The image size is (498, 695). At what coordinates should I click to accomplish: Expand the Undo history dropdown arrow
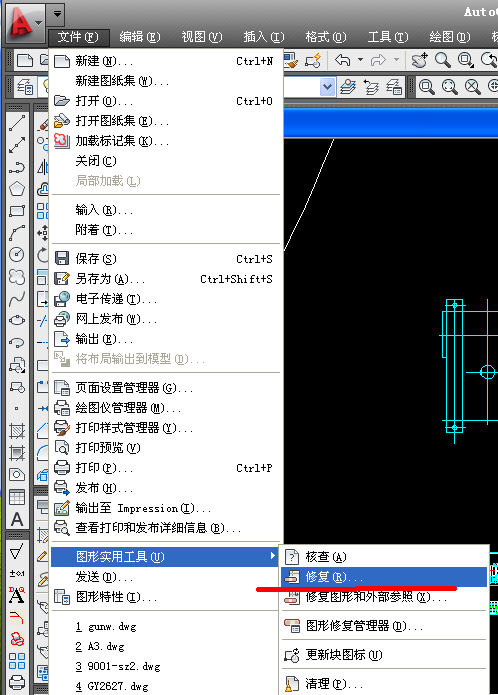[360, 59]
